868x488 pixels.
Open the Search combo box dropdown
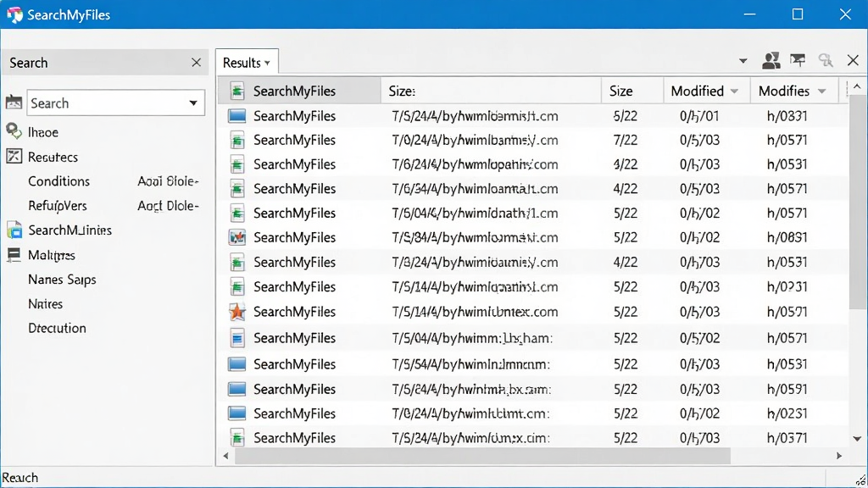[193, 103]
